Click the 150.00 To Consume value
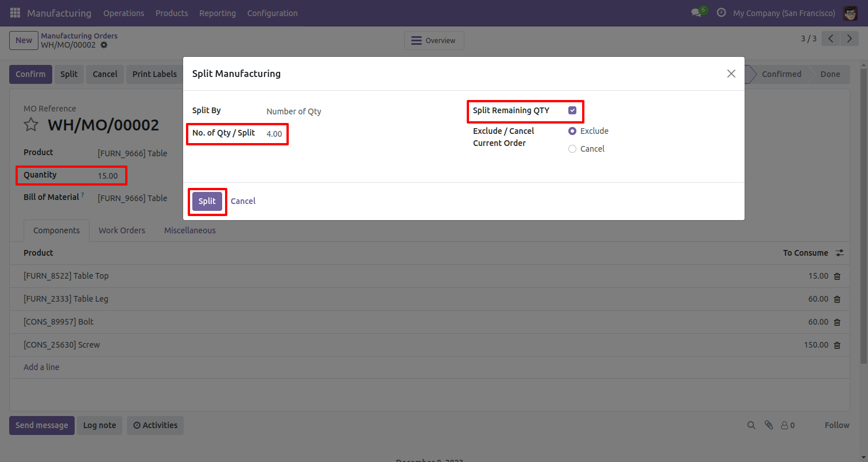The image size is (868, 462). coord(816,345)
